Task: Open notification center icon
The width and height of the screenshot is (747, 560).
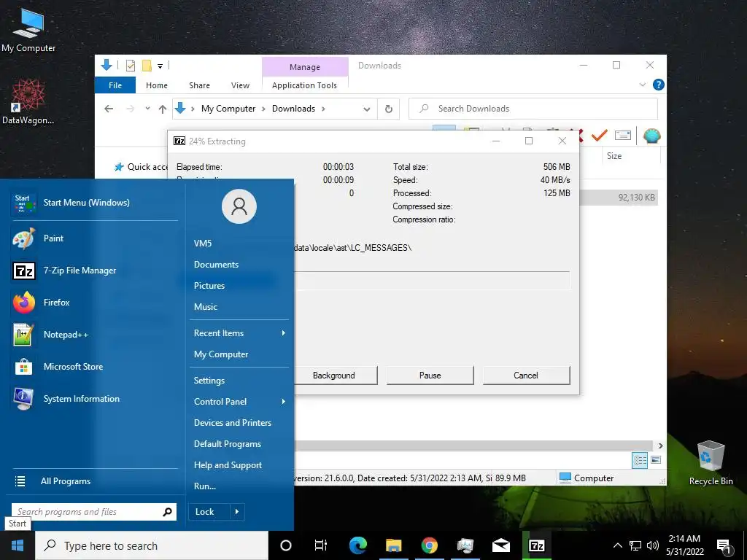Action: coord(724,545)
